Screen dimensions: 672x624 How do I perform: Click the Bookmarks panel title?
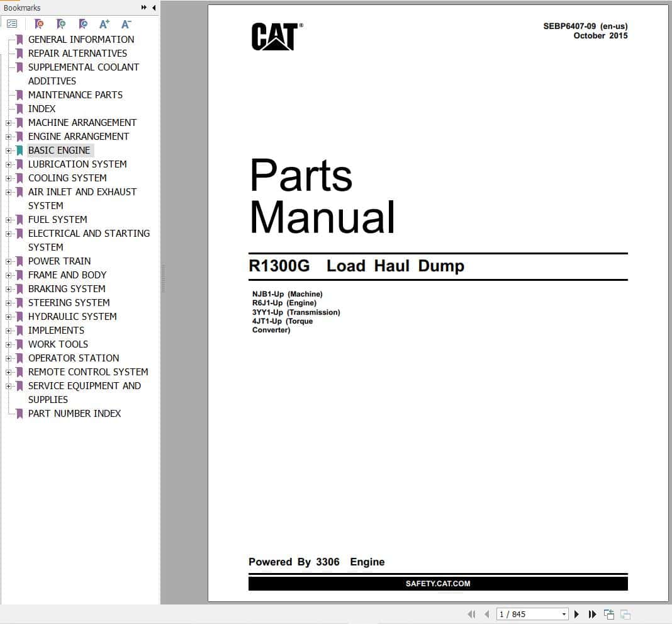point(22,8)
